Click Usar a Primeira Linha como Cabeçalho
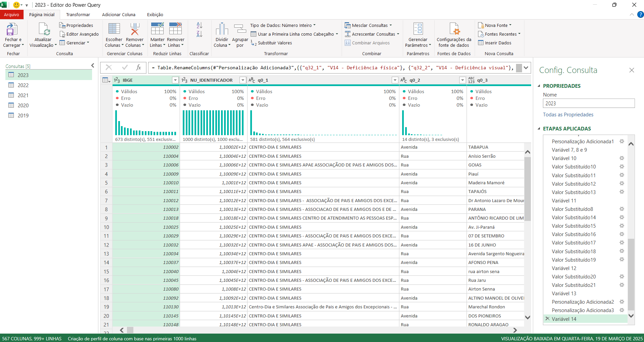Viewport: 644px width, 342px height. tap(294, 34)
